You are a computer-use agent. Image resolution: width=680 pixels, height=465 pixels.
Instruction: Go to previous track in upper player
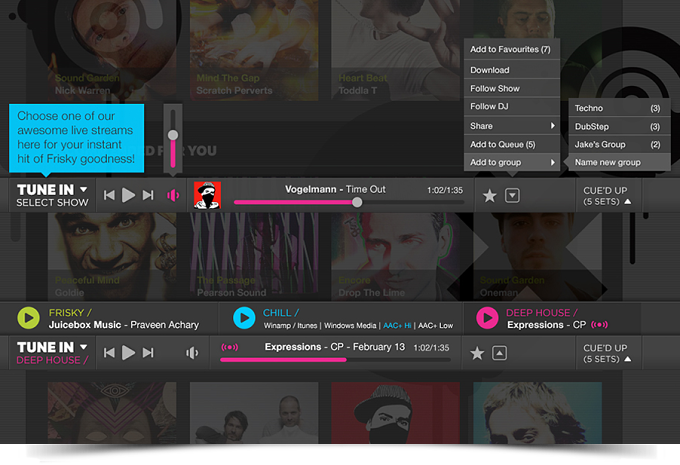tap(109, 195)
